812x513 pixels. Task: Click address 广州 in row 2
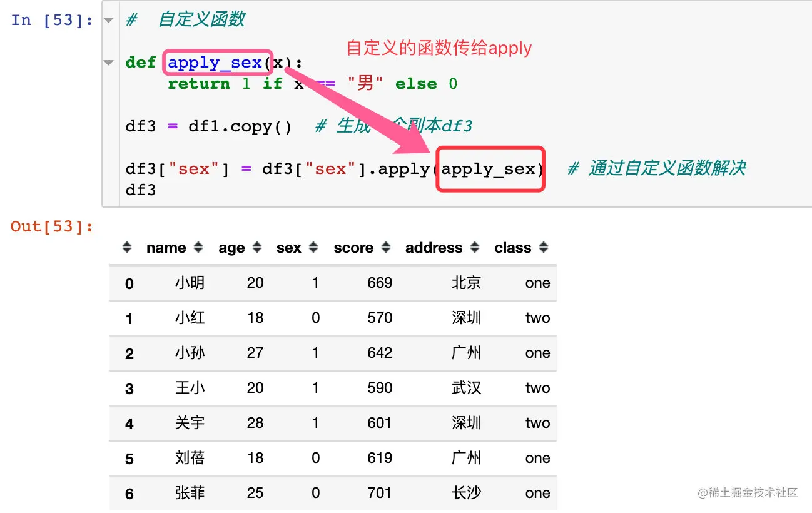pyautogui.click(x=466, y=353)
